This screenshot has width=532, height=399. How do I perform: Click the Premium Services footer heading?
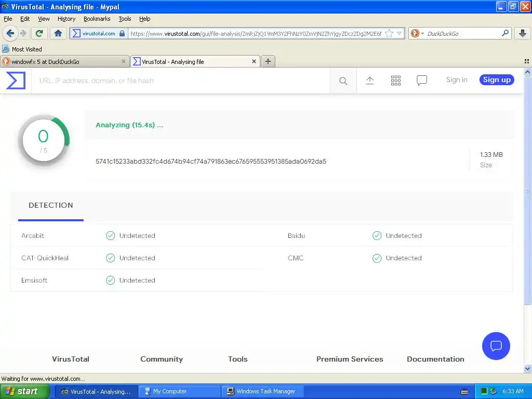350,359
